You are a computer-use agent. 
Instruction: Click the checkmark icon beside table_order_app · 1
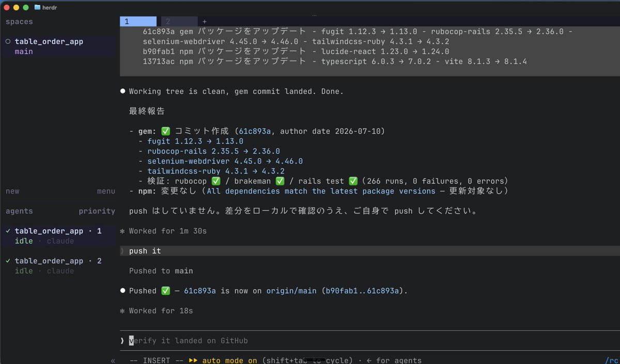(8, 231)
